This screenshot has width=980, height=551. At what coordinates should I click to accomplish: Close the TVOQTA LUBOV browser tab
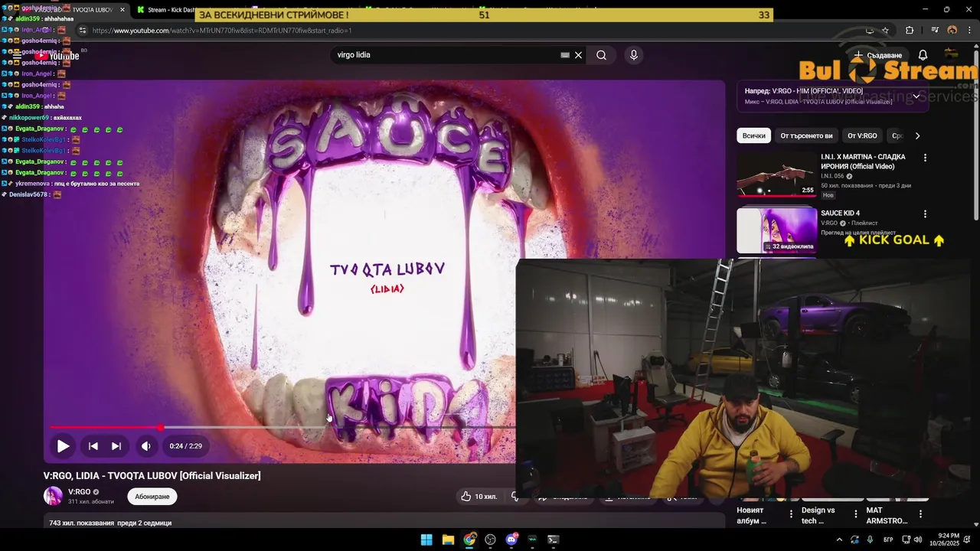tap(122, 10)
